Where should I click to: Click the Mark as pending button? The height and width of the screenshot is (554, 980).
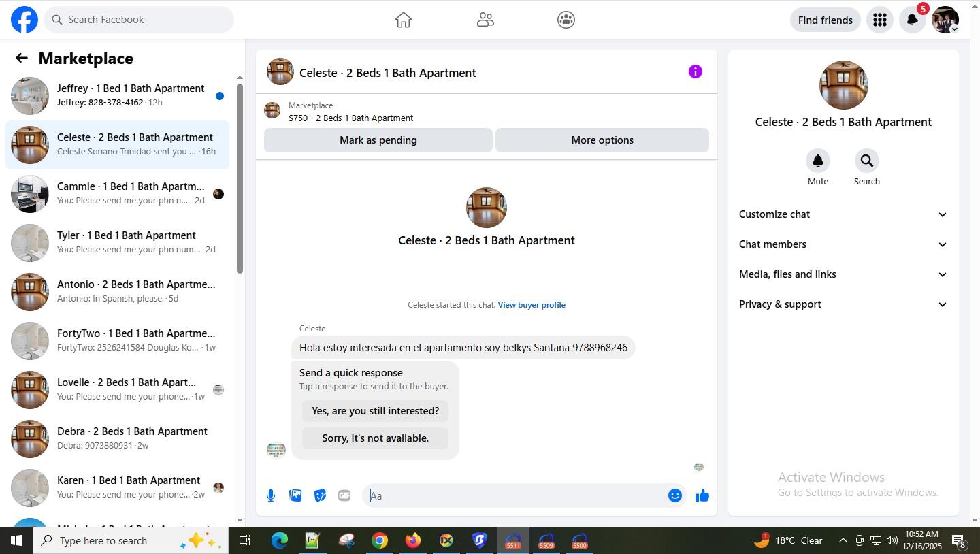378,140
